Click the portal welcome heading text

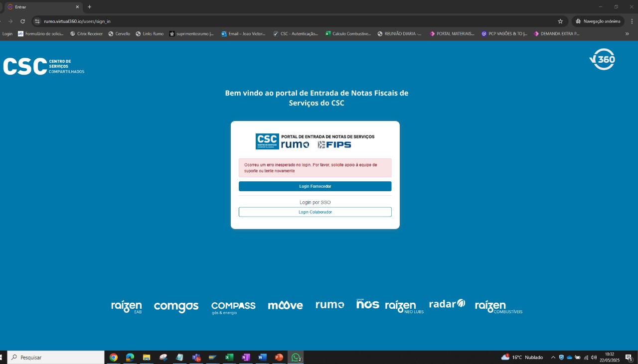point(317,98)
